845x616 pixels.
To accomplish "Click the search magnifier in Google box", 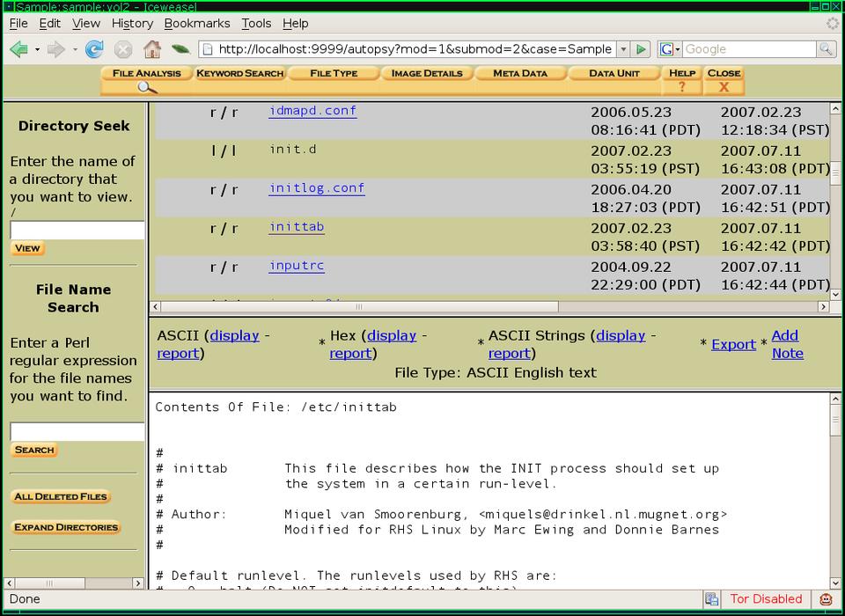I will [826, 49].
